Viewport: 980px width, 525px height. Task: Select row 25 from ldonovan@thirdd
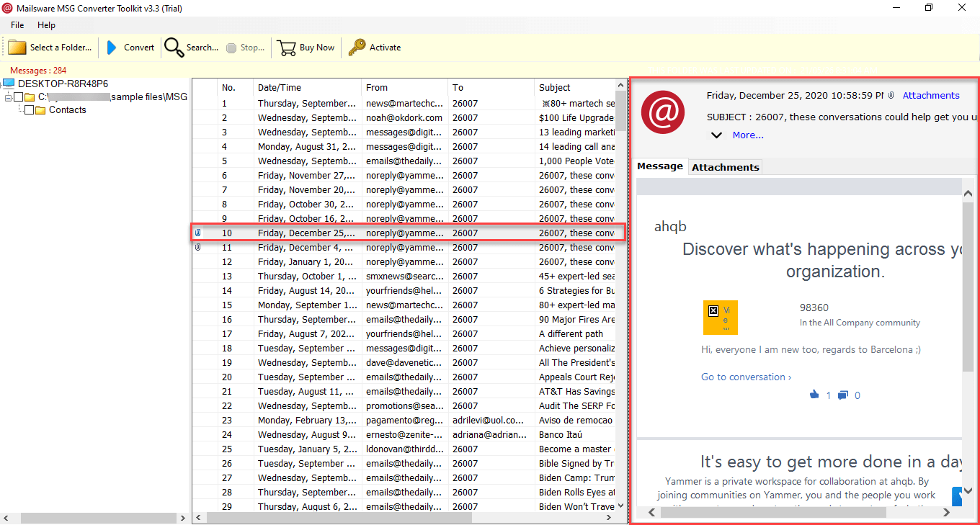click(404, 449)
